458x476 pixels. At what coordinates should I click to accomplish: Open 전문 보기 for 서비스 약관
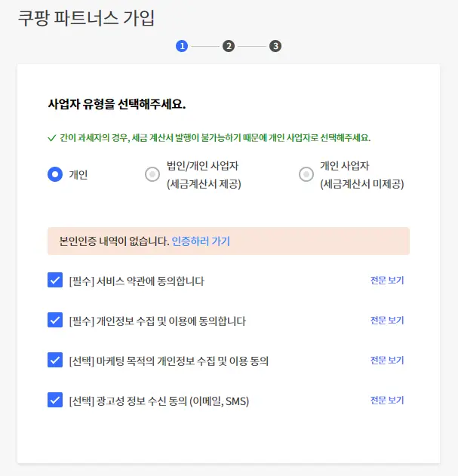coord(387,281)
